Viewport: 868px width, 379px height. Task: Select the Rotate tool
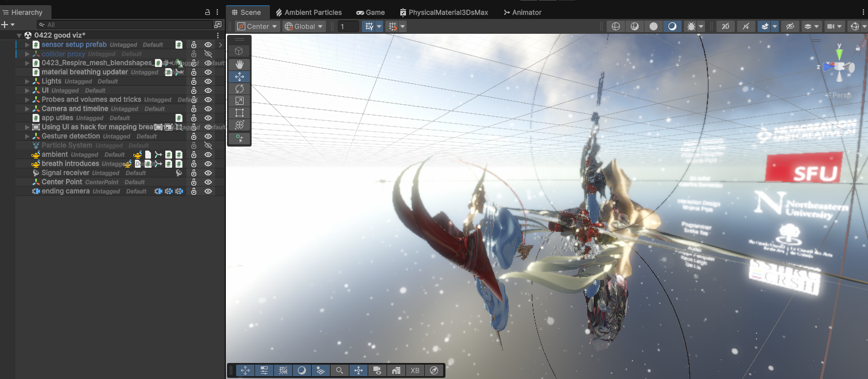tap(239, 89)
